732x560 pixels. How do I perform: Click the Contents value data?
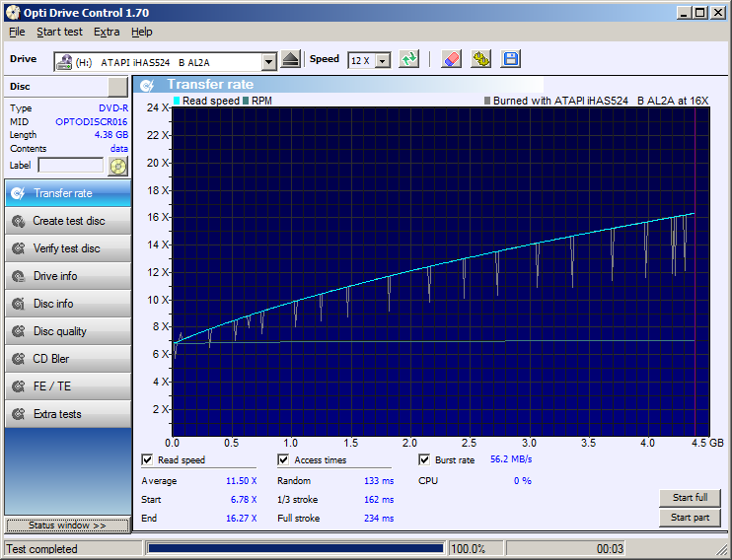(119, 149)
